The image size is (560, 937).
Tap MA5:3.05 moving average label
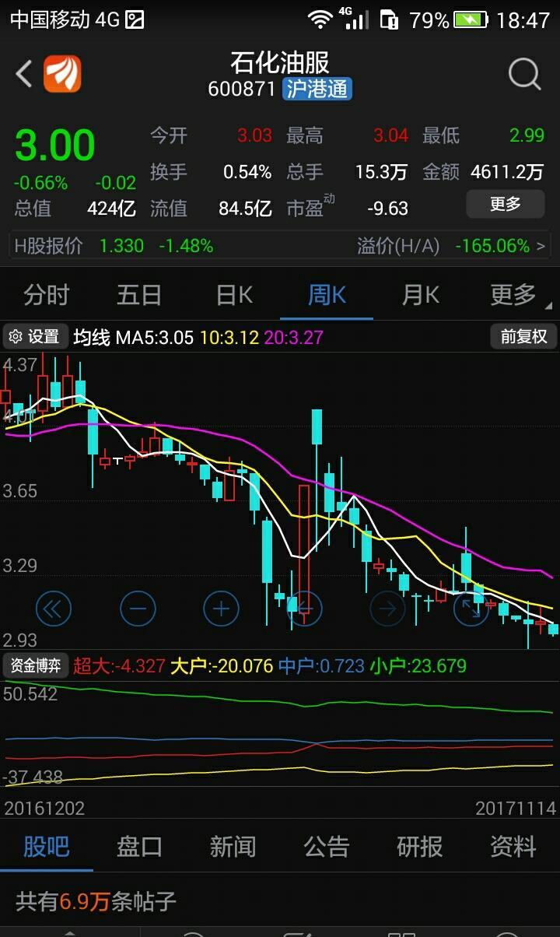point(154,337)
